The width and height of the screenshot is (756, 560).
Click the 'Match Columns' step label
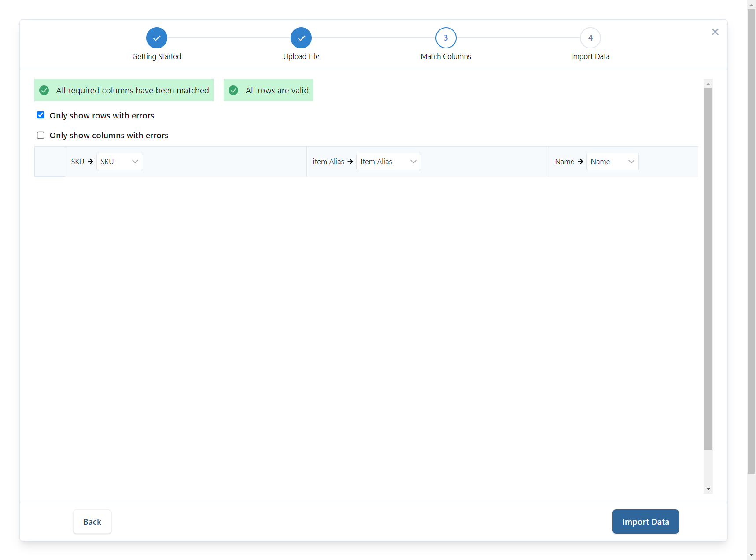446,56
